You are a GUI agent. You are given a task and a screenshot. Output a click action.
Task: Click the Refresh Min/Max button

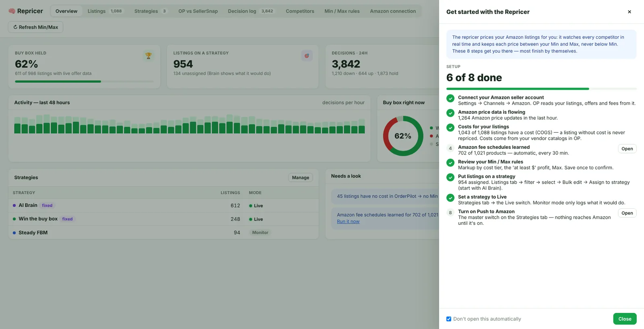click(x=35, y=27)
